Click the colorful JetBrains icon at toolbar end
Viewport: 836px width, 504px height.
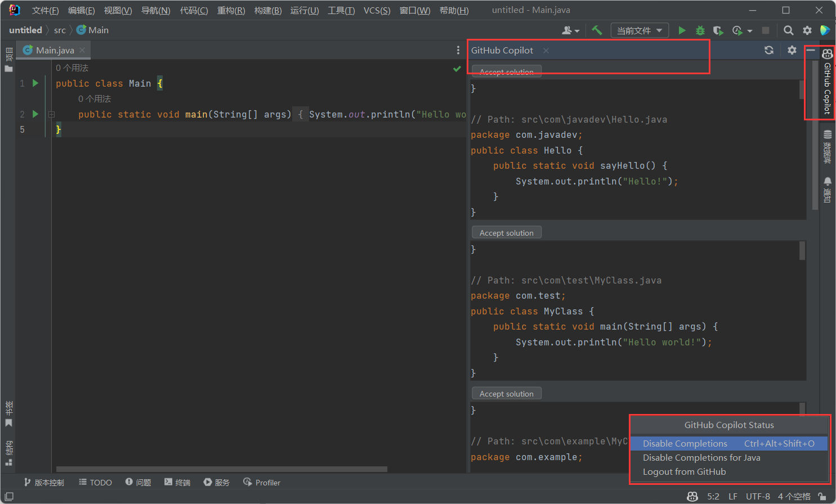825,30
